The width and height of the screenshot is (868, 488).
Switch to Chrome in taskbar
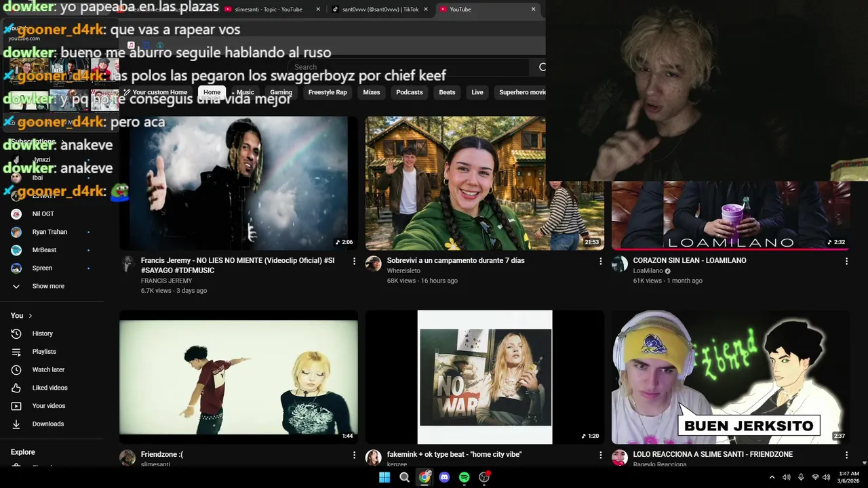425,477
